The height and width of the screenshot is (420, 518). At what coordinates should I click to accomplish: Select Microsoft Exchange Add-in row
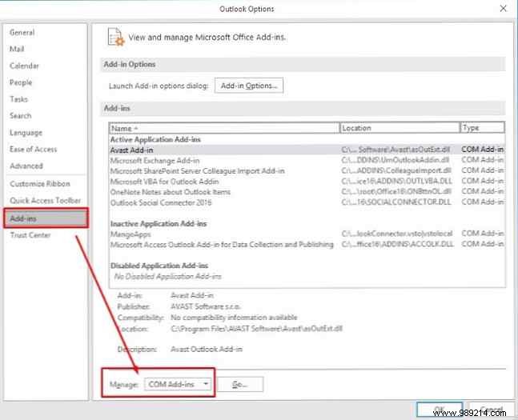click(x=155, y=161)
